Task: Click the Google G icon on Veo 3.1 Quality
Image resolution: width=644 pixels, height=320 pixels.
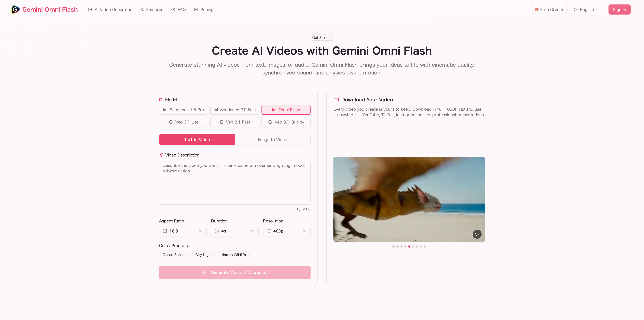Action: [x=270, y=122]
